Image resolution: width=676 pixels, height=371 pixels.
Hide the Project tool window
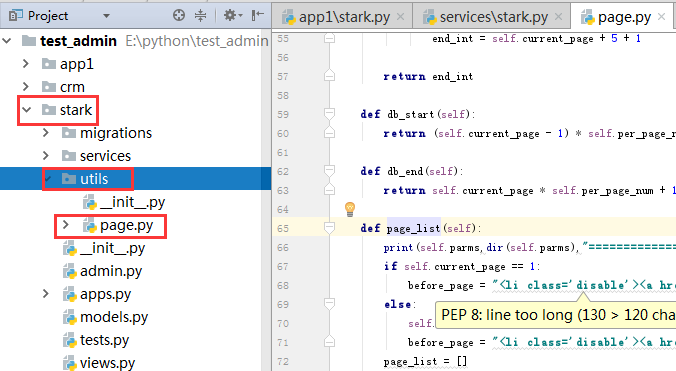pyautogui.click(x=257, y=16)
